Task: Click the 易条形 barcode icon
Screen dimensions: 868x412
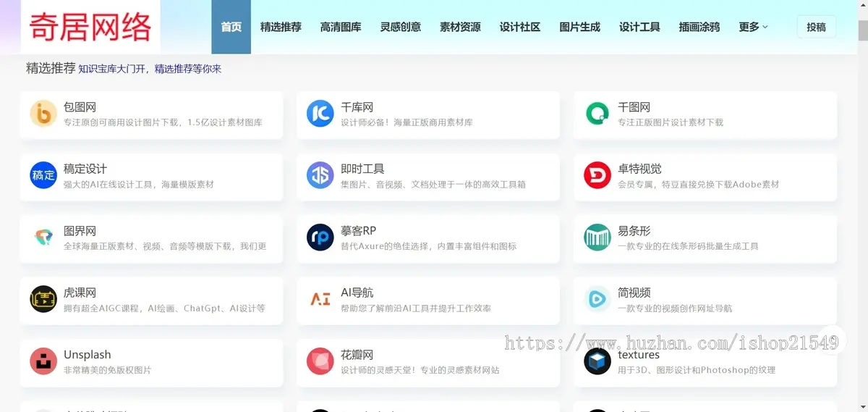Action: (x=597, y=237)
